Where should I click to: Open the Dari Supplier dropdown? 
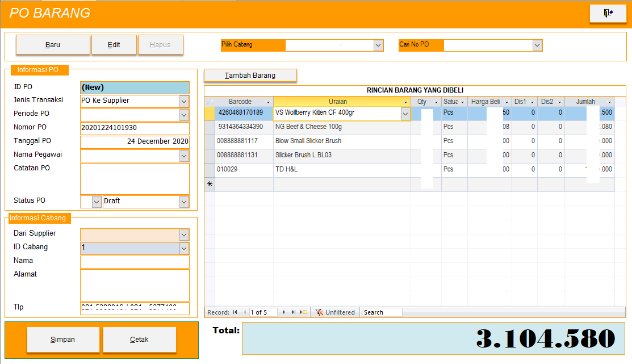point(184,235)
